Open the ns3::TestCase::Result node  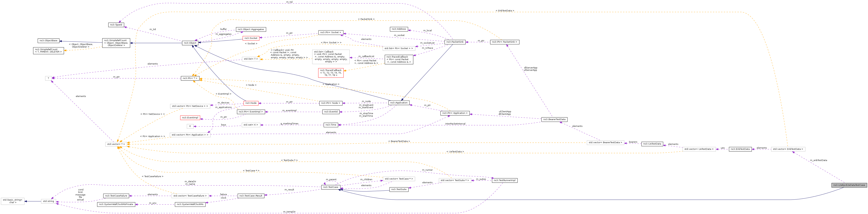click(x=251, y=196)
